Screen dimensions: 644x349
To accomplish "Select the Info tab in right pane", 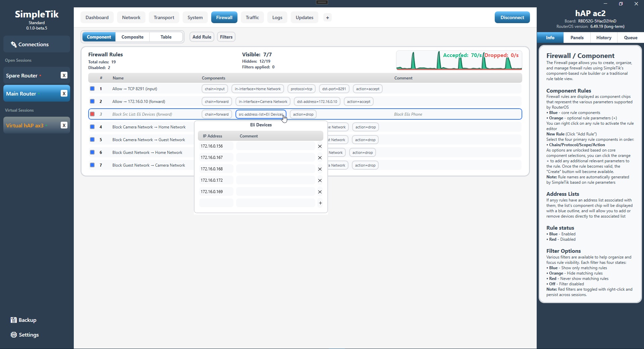I will point(550,38).
